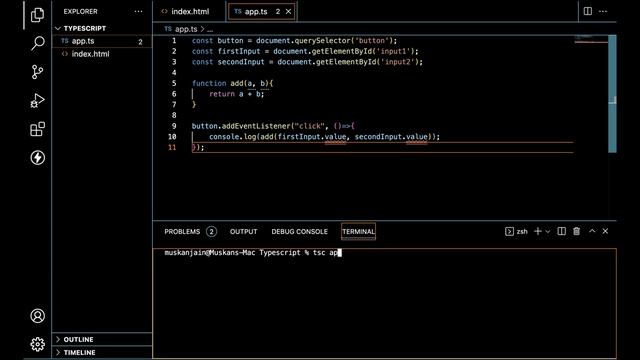Open app.ts in the Explorer tree

click(102, 41)
